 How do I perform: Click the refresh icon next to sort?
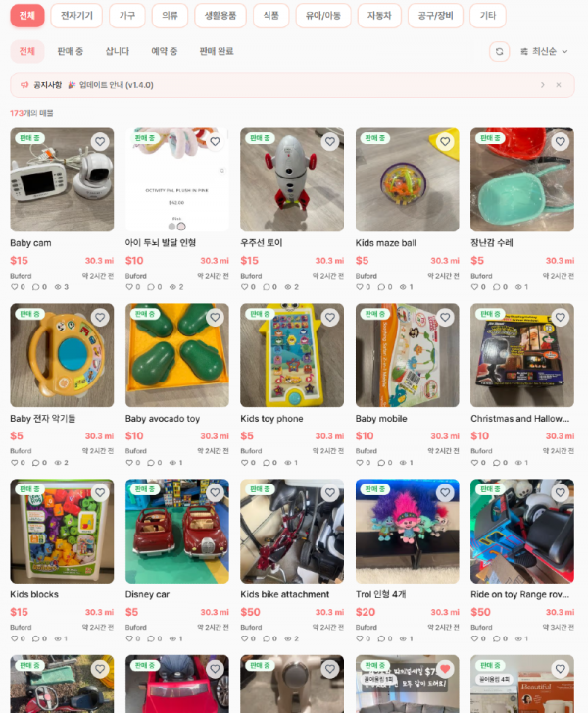pos(499,51)
